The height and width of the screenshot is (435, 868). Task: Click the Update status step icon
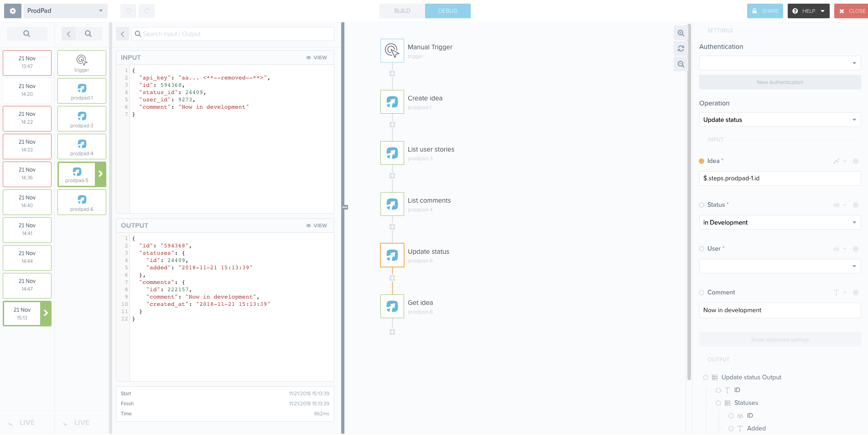[391, 255]
